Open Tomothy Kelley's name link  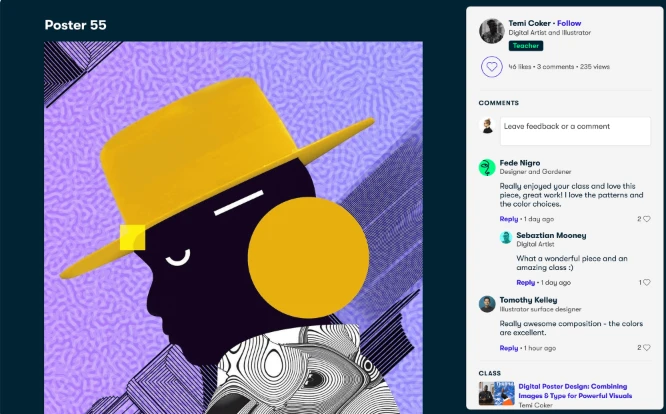[x=528, y=300]
